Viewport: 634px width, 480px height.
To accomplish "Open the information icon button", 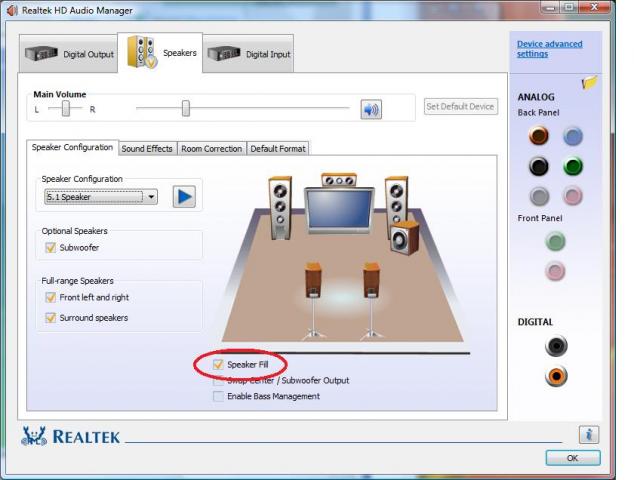I will [589, 435].
